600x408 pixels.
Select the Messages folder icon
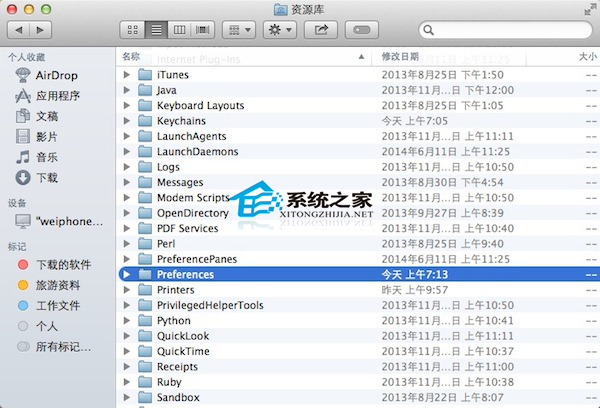[x=145, y=182]
